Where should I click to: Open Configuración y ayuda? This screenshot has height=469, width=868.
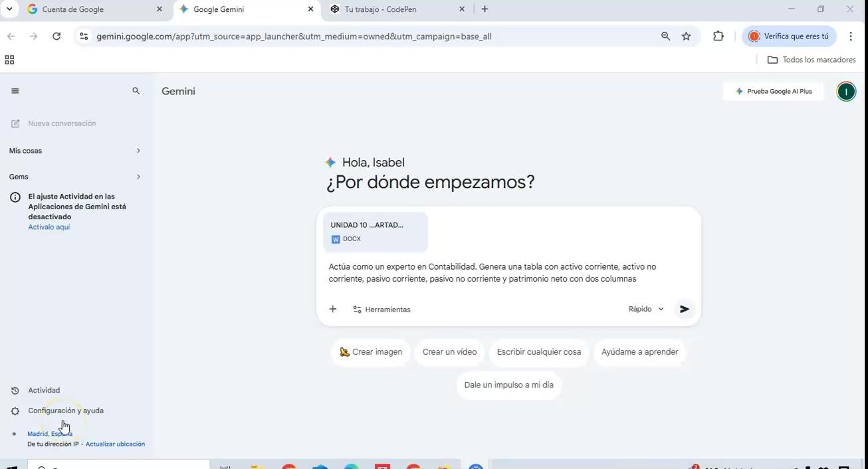[x=65, y=411]
